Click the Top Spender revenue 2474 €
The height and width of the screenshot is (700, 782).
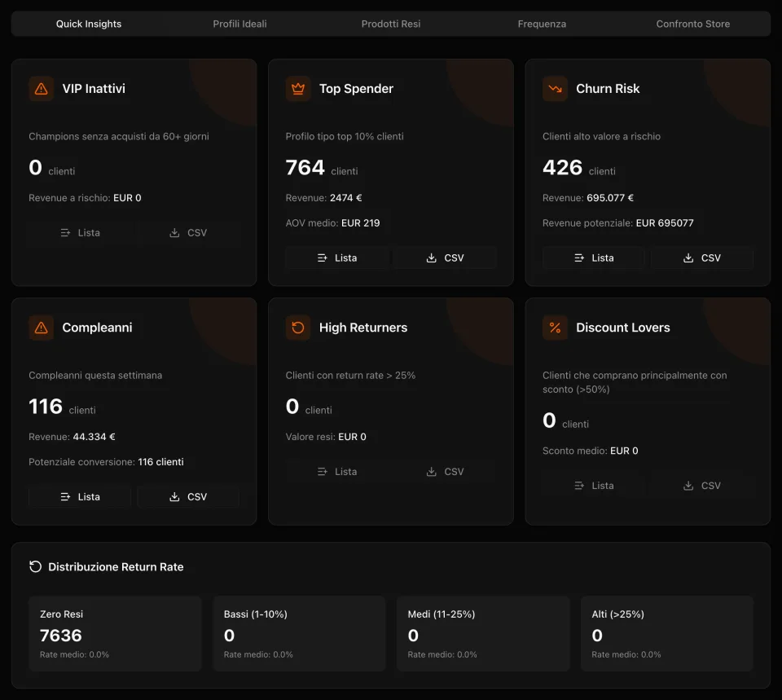[346, 198]
